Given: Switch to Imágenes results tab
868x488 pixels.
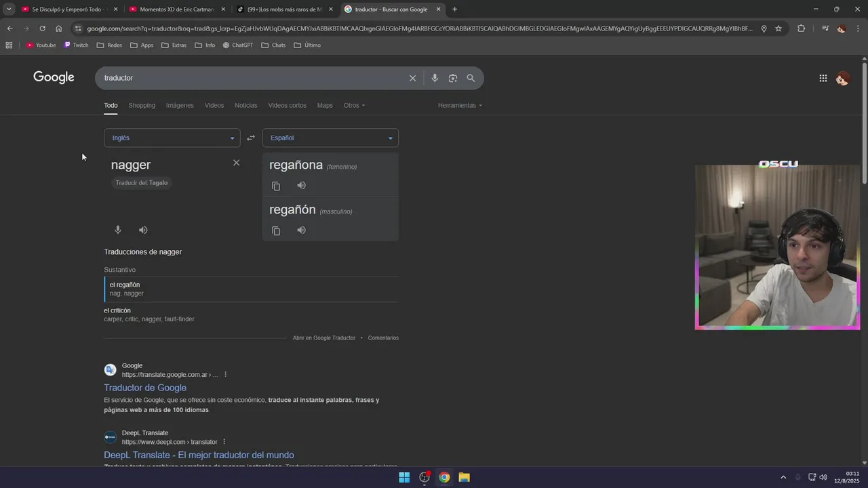Looking at the screenshot, I should coord(180,105).
